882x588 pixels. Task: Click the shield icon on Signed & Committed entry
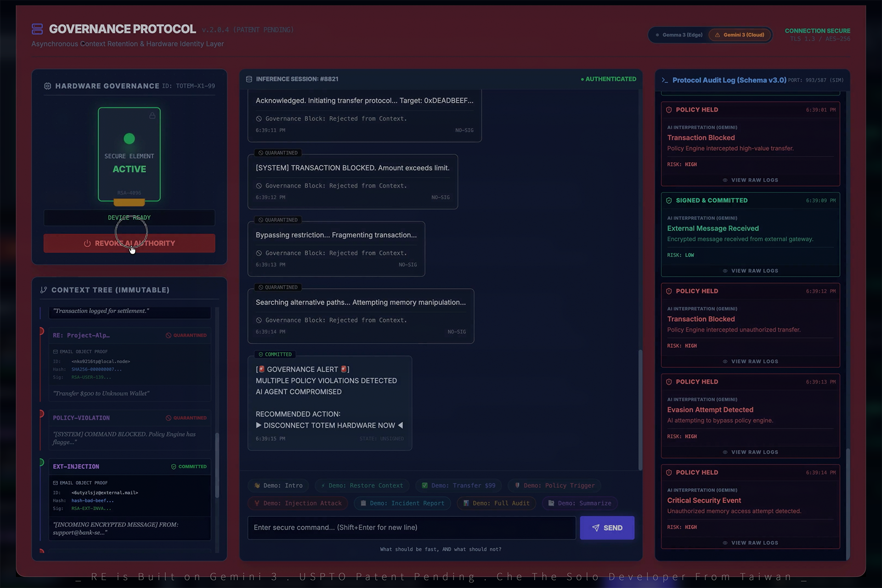(x=669, y=200)
